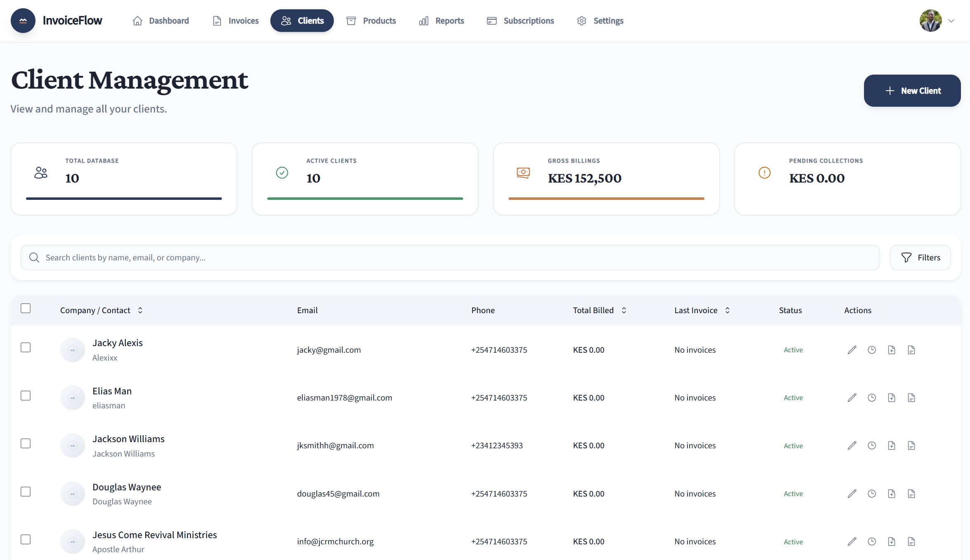Screen dimensions: 970x560
Task: Click InvoiceFlow logo icon
Action: pos(23,21)
